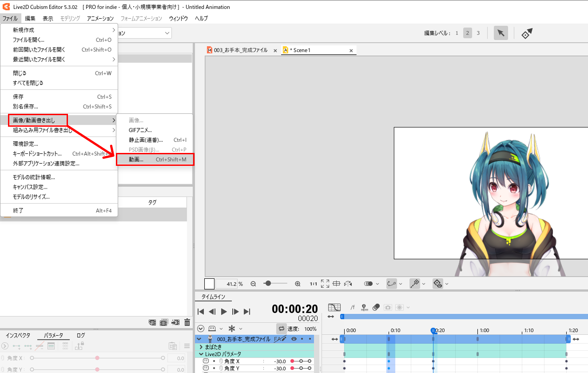
Task: Click the snowflake icon in timeline
Action: (x=231, y=329)
